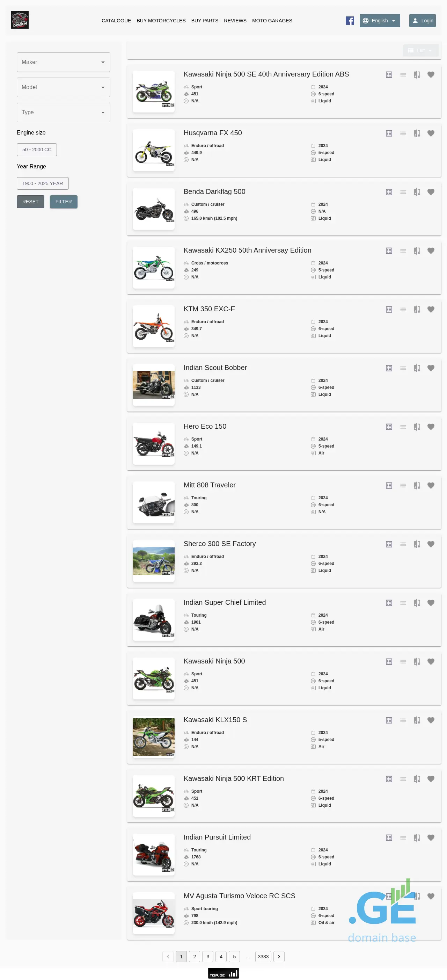Viewport: 447px width, 980px height.
Task: Click specs list icon for KTM 350 EXC-F
Action: point(403,310)
